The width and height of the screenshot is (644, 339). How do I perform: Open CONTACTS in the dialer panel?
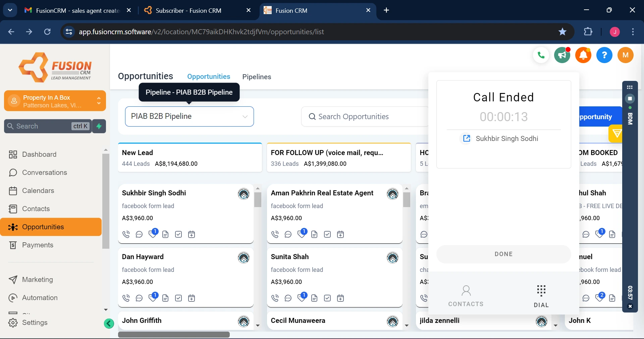(x=466, y=296)
